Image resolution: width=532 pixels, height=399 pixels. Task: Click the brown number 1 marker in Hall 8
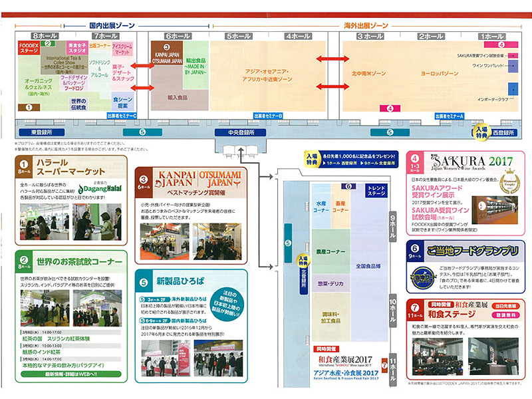point(29,107)
